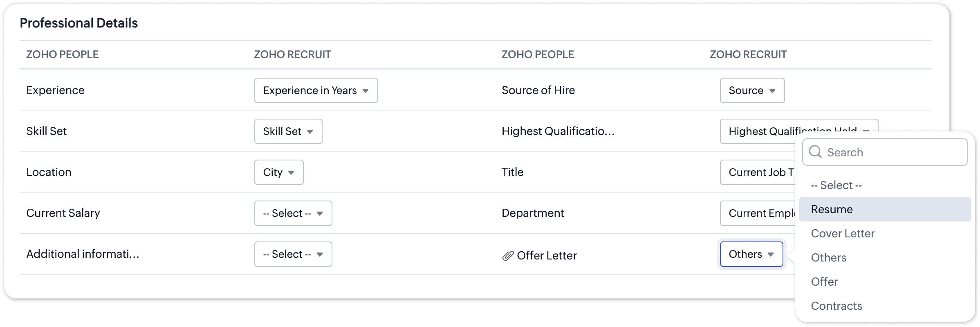Click the Others dropdown for Offer Letter
Screen dimensions: 980x327
coord(751,254)
